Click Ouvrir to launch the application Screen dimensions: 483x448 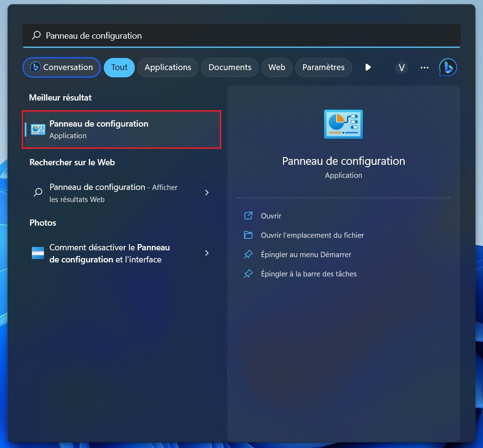tap(271, 216)
